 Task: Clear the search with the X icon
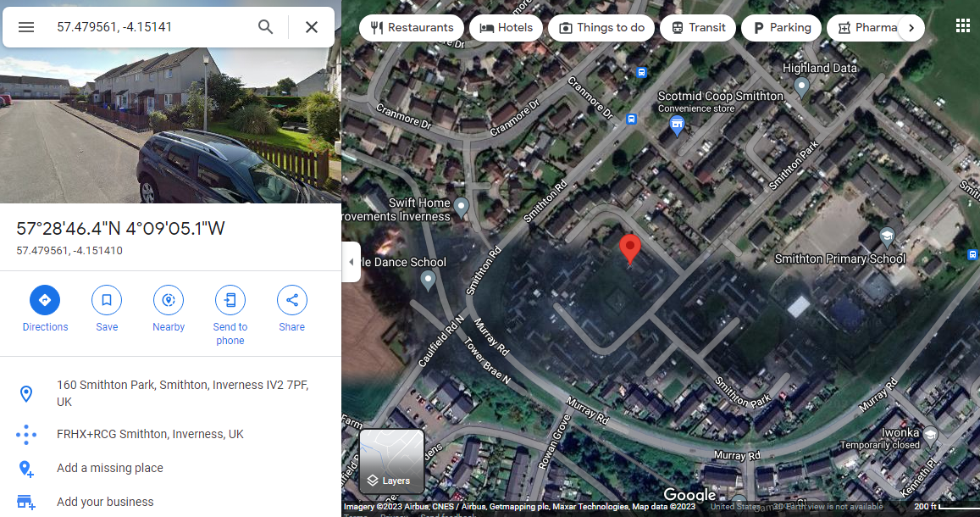coord(311,27)
